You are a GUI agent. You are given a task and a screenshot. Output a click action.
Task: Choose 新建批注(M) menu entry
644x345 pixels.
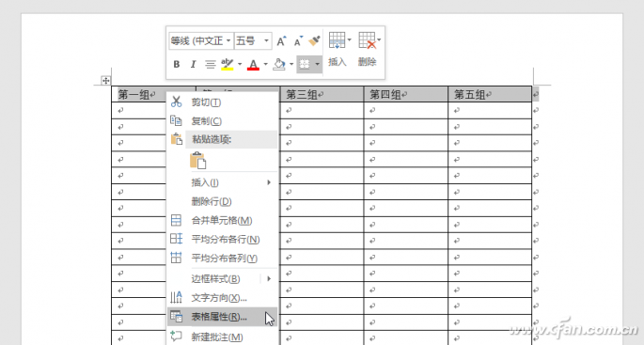[x=222, y=337]
